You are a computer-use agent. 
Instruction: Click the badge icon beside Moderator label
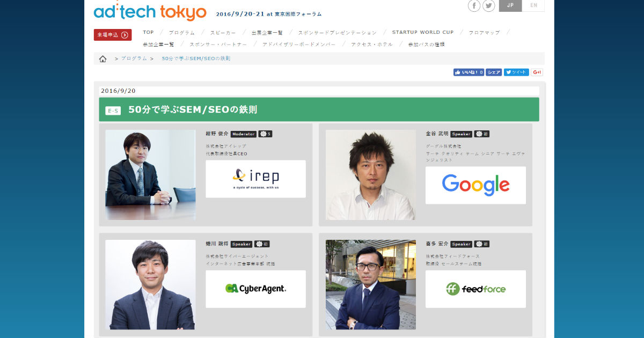pos(265,134)
